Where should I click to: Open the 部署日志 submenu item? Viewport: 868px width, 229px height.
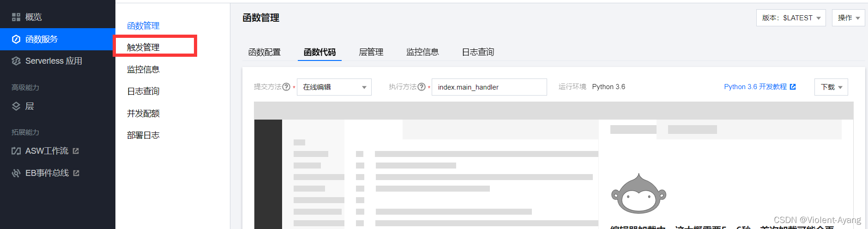[143, 135]
